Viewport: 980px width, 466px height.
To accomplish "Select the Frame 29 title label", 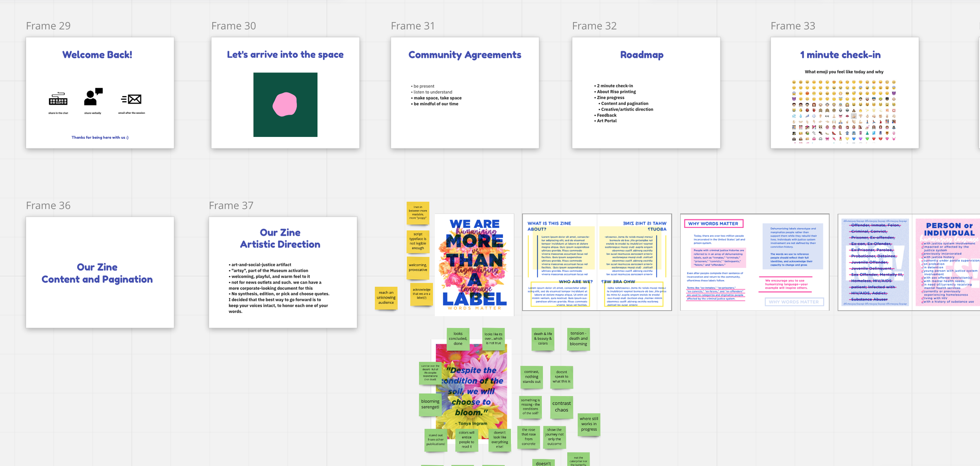I will 48,26.
